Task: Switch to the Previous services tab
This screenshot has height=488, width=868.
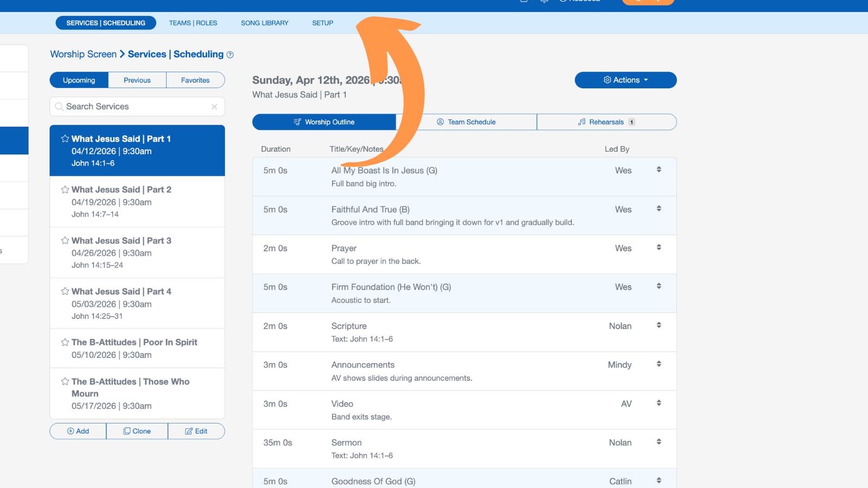Action: pyautogui.click(x=137, y=80)
